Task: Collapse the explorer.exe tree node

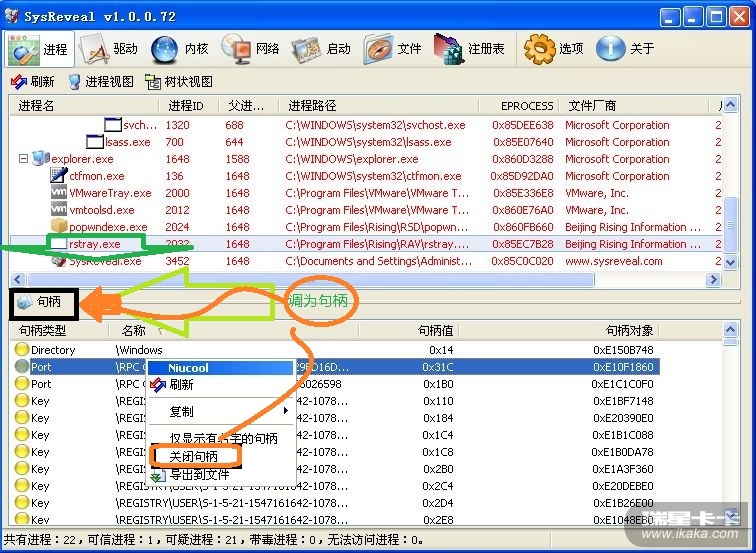Action: [23, 158]
